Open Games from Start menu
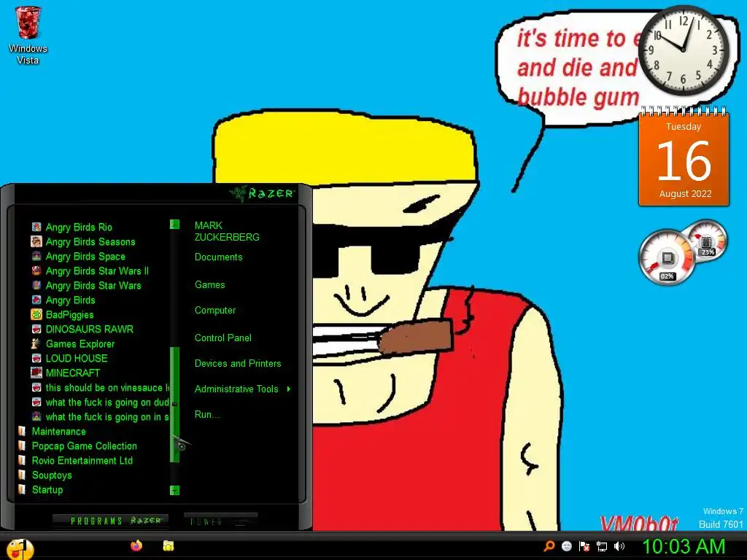Viewport: 747px width, 560px height. 209,284
